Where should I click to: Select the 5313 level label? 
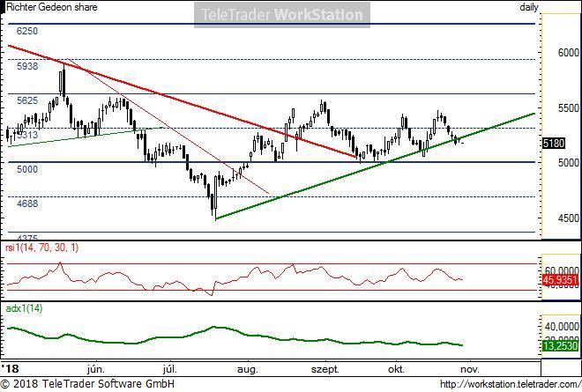coord(27,135)
